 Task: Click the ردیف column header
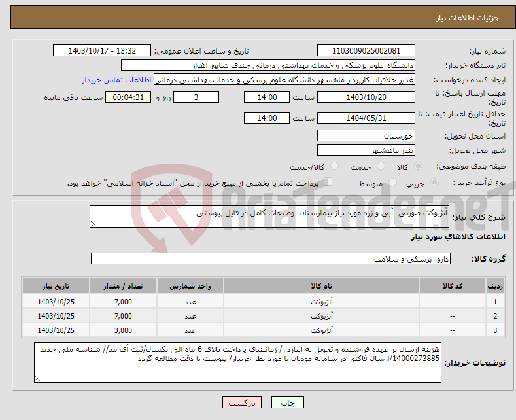point(495,286)
